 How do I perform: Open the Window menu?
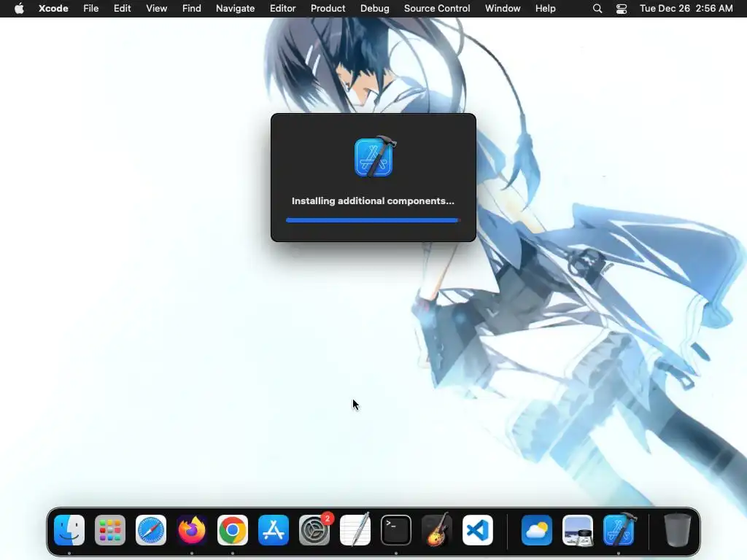[x=503, y=9]
